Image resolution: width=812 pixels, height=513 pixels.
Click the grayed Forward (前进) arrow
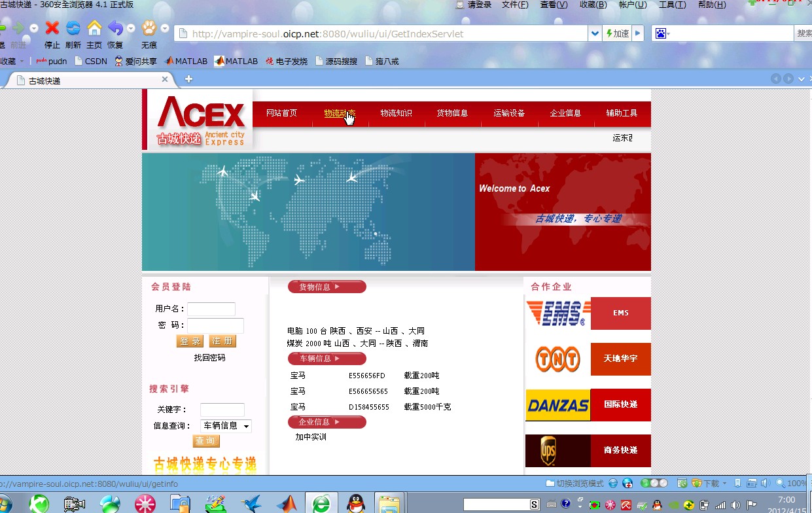pyautogui.click(x=18, y=28)
